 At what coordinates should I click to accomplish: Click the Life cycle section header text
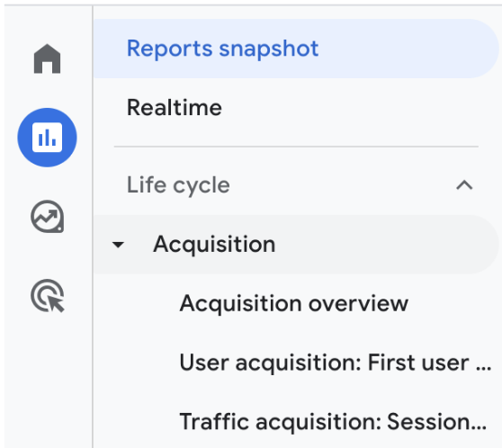point(178,185)
